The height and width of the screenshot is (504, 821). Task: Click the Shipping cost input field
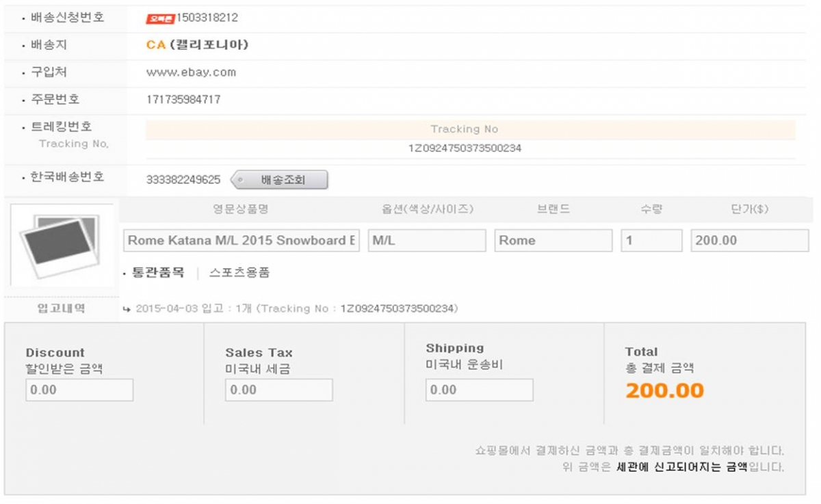click(479, 390)
